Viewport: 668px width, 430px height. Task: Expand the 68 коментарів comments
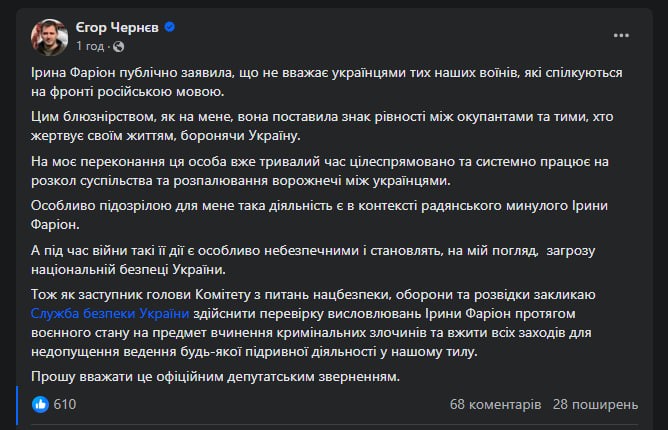(x=496, y=405)
